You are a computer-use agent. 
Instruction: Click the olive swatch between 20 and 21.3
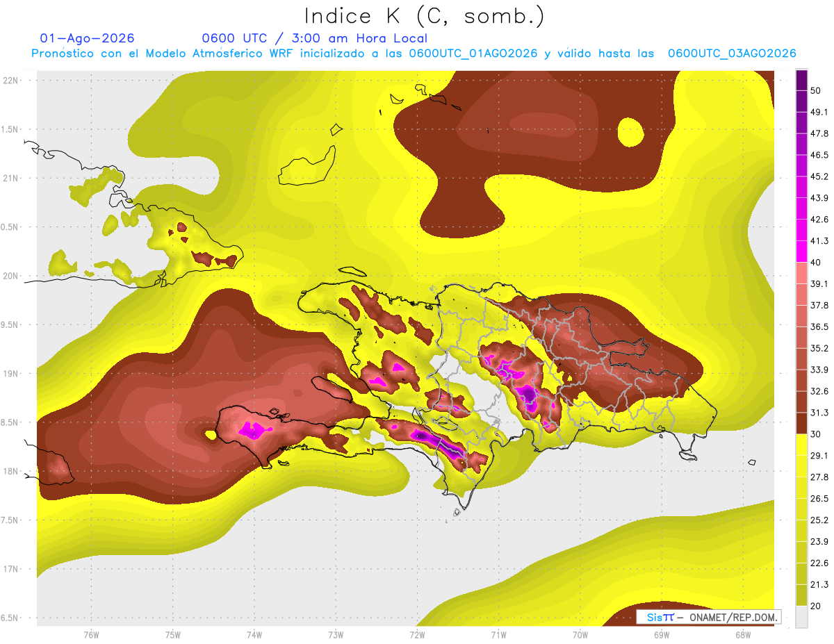[801, 595]
